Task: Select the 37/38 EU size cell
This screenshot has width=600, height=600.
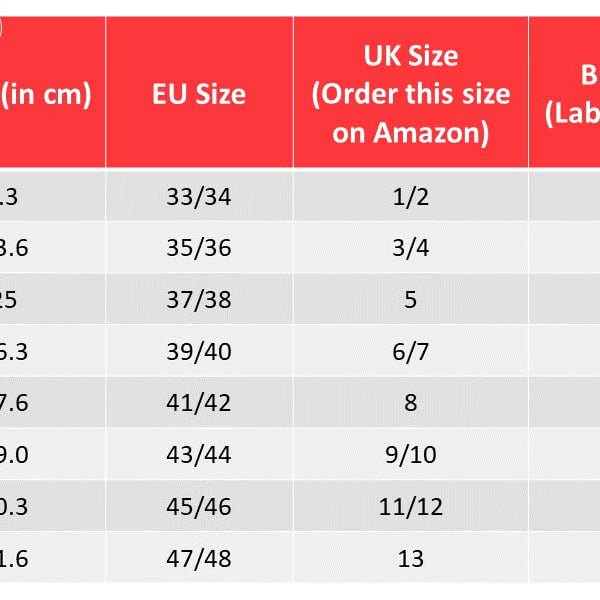Action: [x=199, y=300]
